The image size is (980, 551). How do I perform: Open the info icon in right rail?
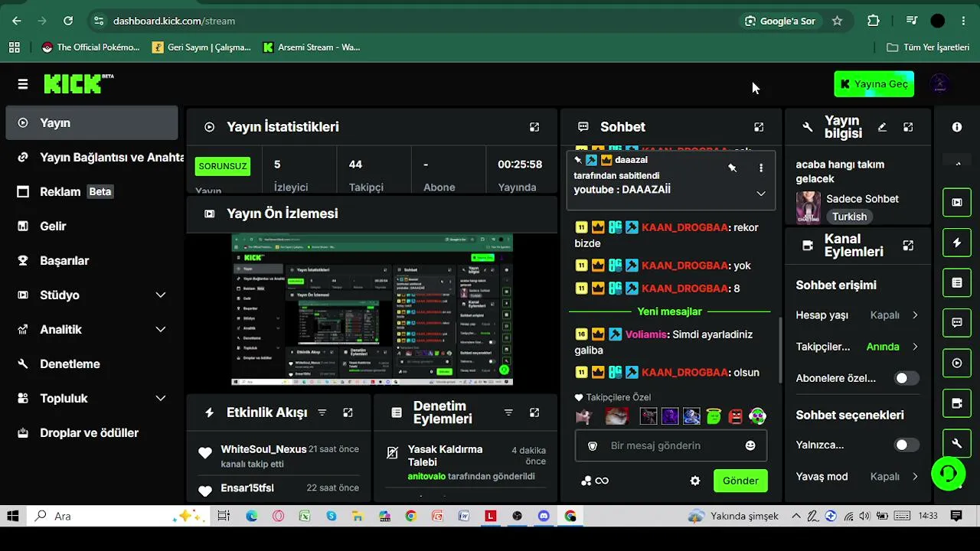(x=957, y=127)
